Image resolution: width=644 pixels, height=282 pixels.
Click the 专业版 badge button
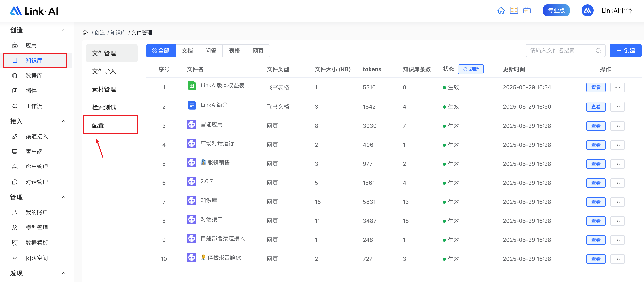coord(556,10)
